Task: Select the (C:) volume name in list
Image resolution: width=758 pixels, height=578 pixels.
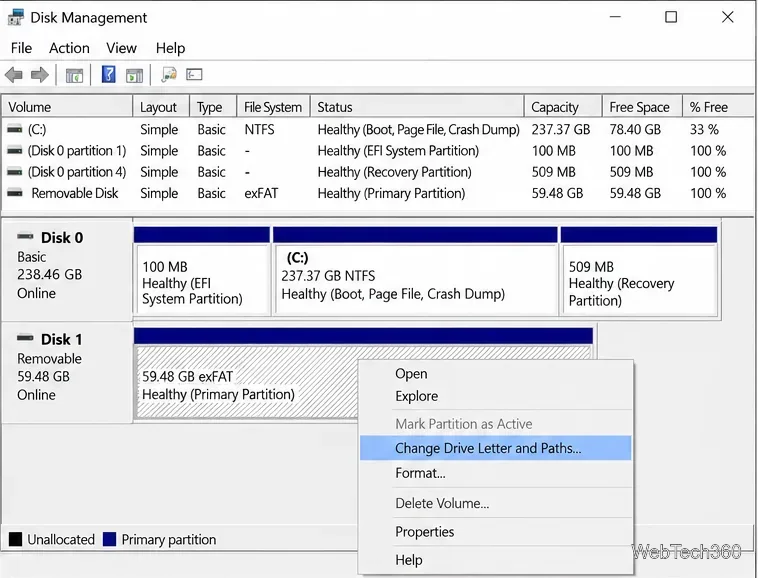Action: pos(37,130)
